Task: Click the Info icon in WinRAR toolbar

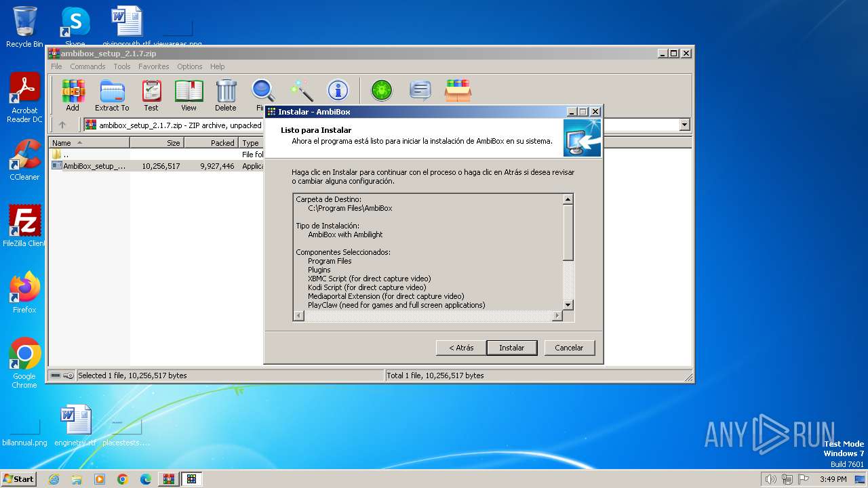Action: (x=338, y=91)
